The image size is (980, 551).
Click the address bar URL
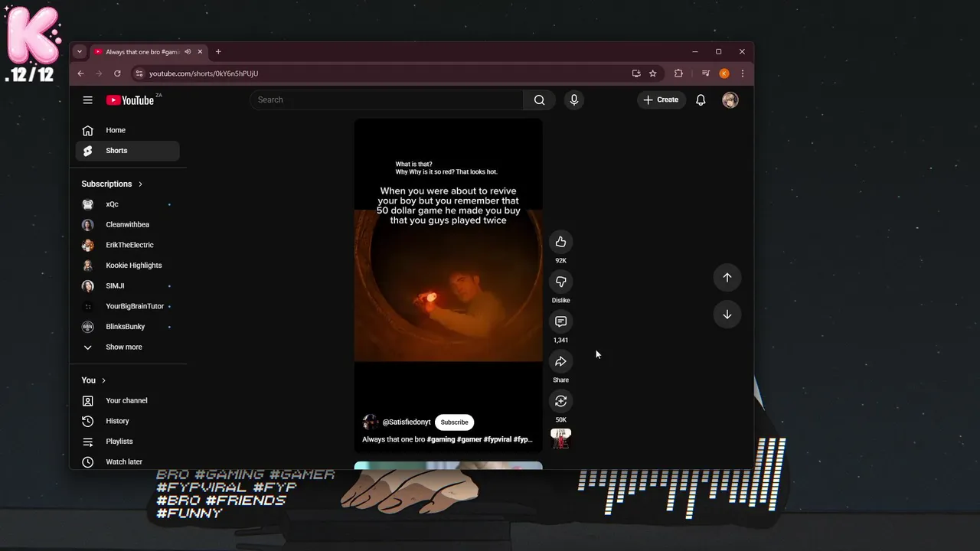(204, 73)
